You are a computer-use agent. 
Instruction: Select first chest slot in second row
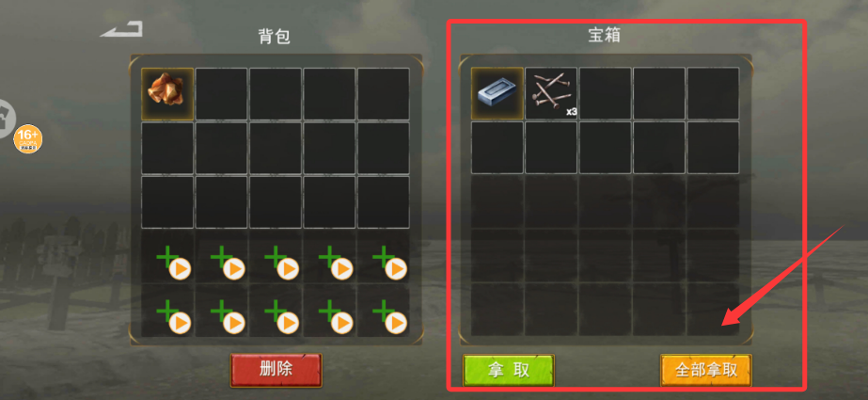(497, 148)
